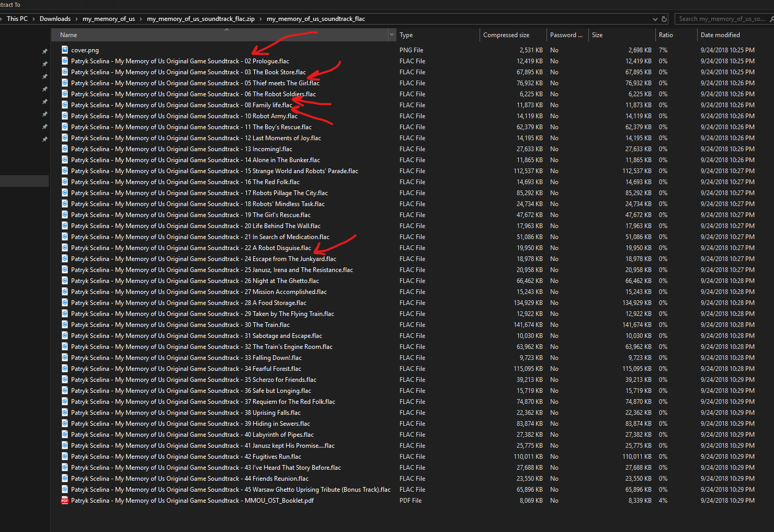
Task: Click the 11 The Boy's Rescue.flac icon
Action: (x=65, y=127)
